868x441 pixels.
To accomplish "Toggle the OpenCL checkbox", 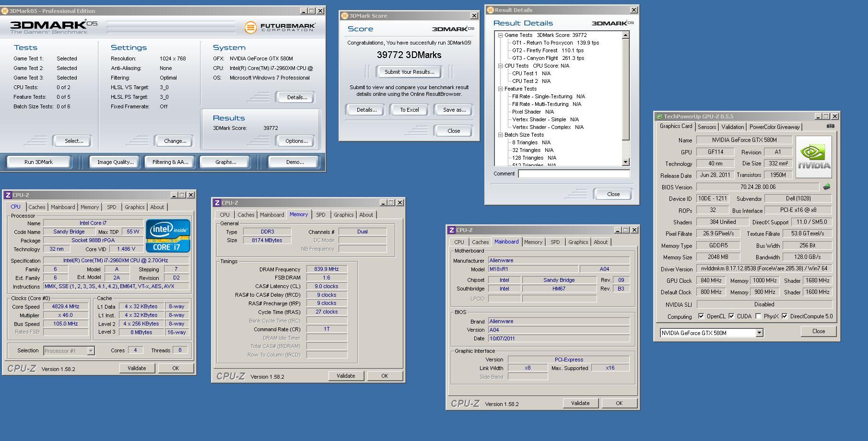I will [x=701, y=316].
